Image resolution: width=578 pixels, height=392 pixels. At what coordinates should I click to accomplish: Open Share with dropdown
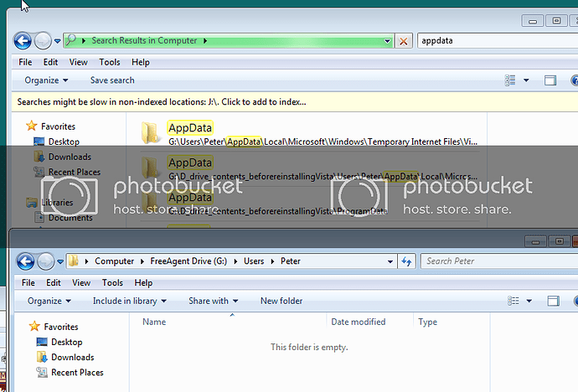213,301
